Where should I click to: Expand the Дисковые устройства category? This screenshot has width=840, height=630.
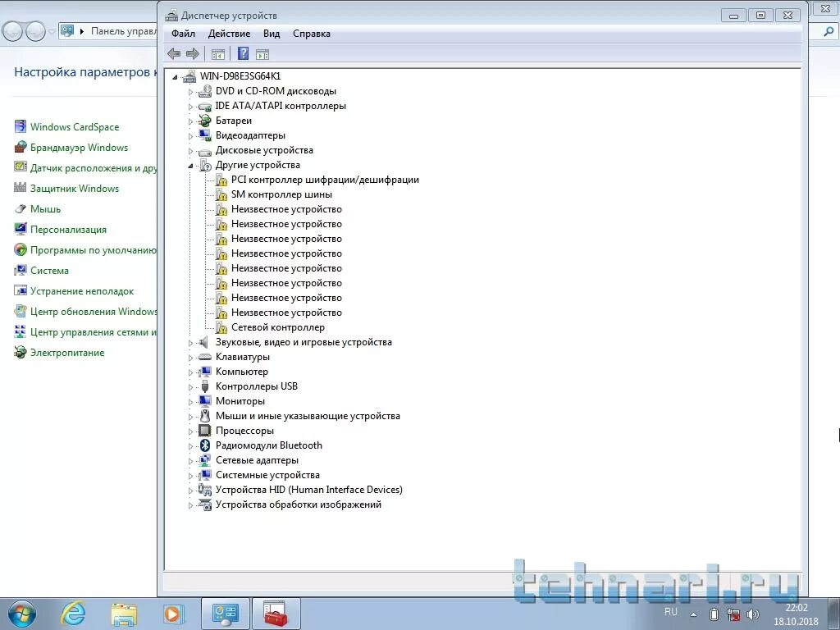click(x=190, y=151)
